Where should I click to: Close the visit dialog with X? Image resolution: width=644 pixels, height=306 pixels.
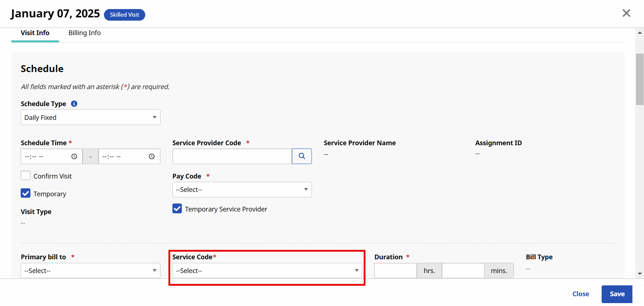coord(626,13)
